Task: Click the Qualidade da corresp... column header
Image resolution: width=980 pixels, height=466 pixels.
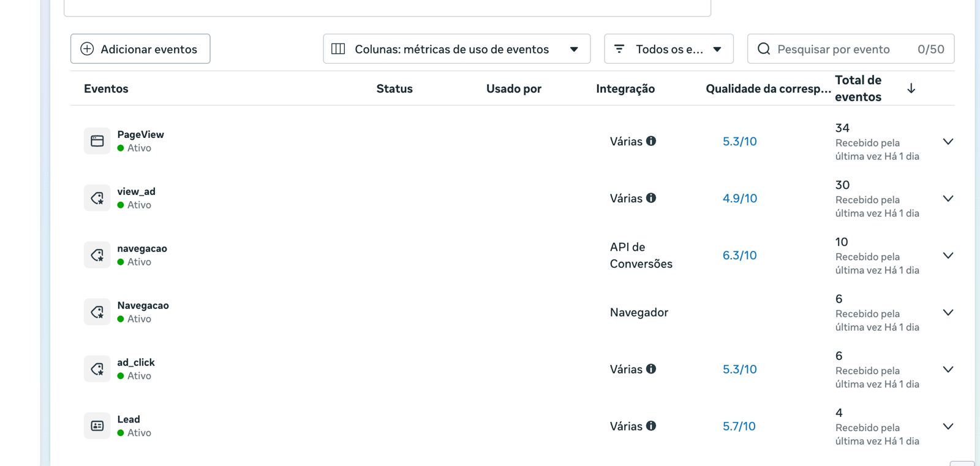Action: pyautogui.click(x=768, y=89)
